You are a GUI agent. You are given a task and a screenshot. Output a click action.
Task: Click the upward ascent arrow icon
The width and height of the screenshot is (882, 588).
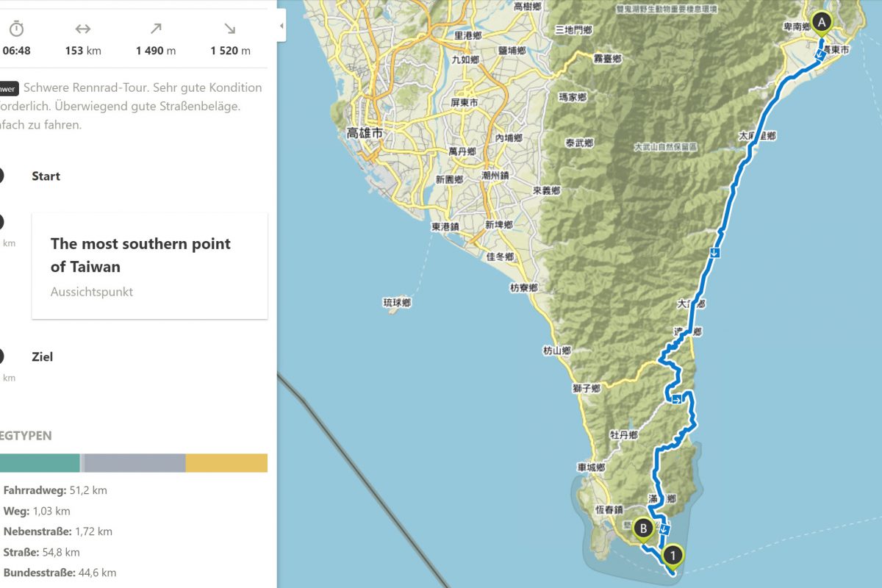156,29
